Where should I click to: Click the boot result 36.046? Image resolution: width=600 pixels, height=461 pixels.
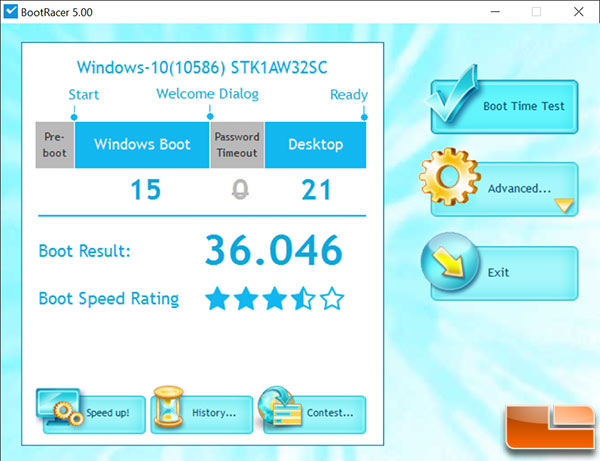274,250
